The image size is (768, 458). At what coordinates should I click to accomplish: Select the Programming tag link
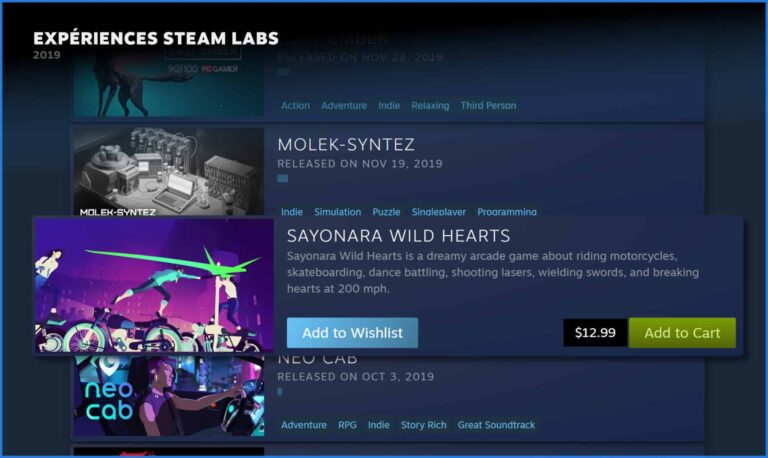[x=507, y=212]
